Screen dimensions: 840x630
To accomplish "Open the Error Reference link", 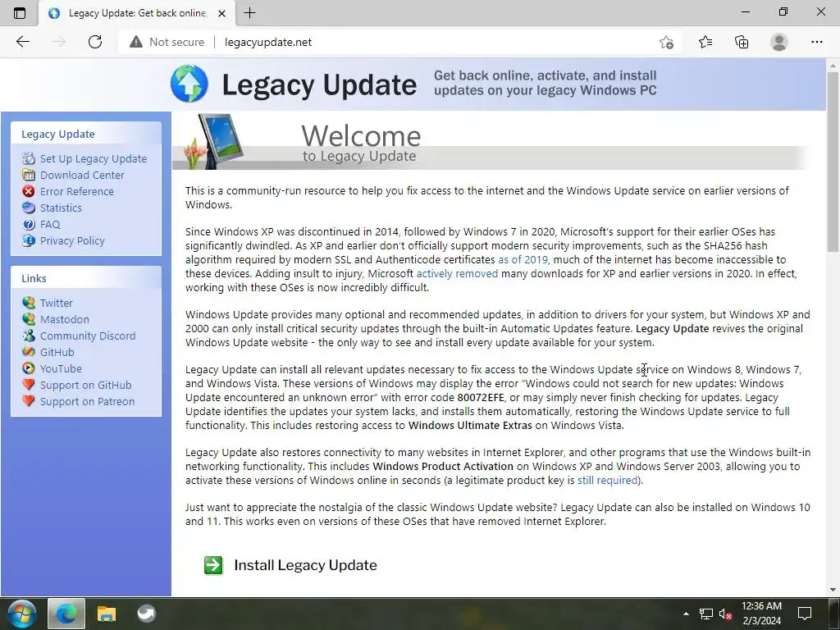I will (76, 191).
